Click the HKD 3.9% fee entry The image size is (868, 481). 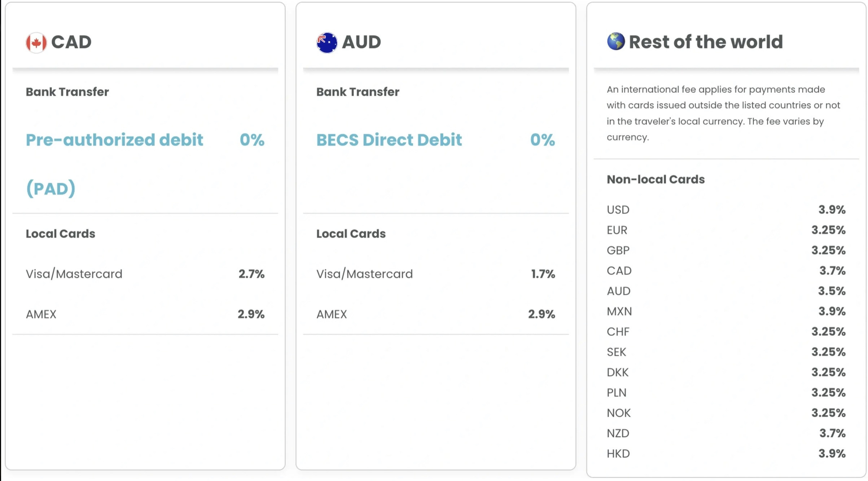click(726, 454)
